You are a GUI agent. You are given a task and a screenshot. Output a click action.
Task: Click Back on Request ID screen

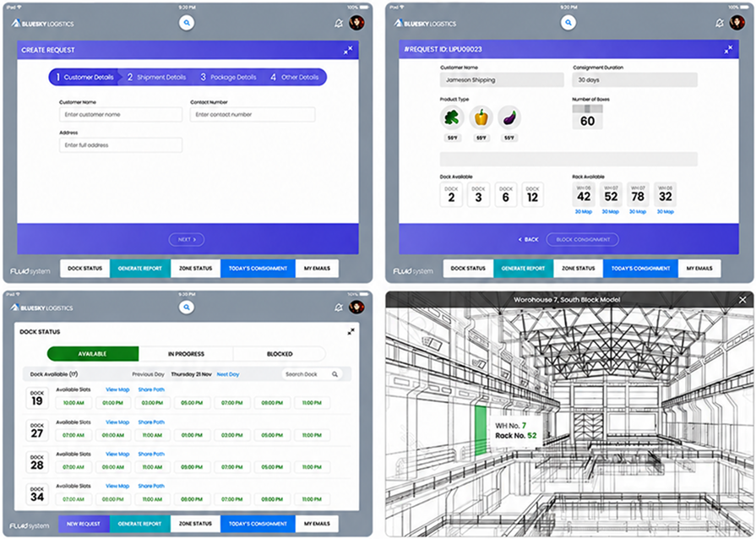click(529, 239)
